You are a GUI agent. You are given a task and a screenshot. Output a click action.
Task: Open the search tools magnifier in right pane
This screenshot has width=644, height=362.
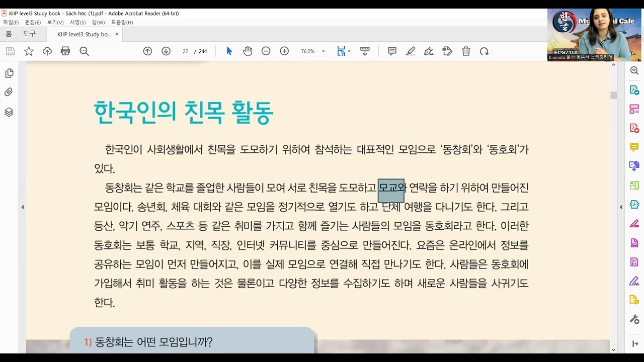click(x=634, y=71)
